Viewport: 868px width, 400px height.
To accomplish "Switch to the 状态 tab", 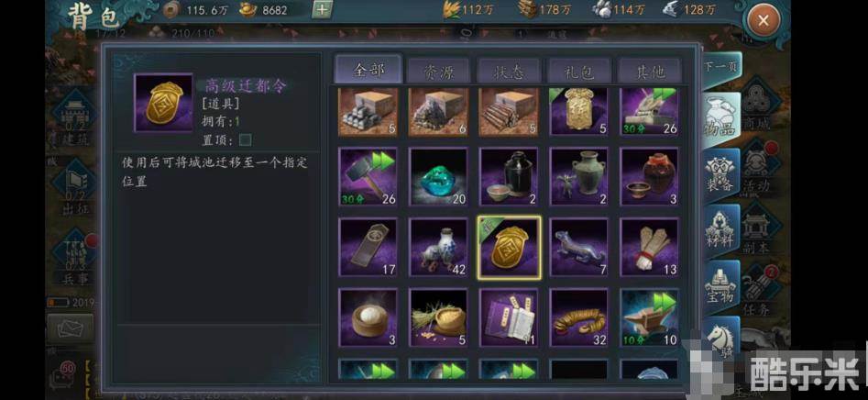I will (x=509, y=71).
